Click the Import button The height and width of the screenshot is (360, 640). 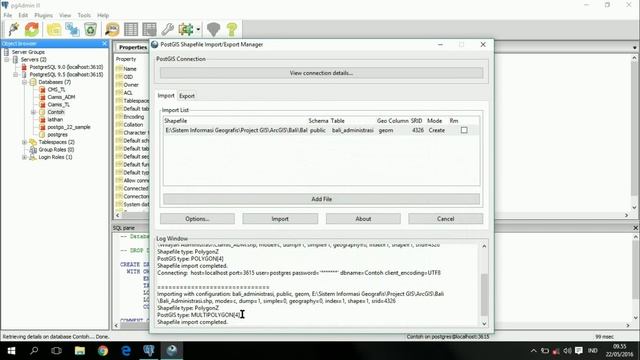(280, 219)
